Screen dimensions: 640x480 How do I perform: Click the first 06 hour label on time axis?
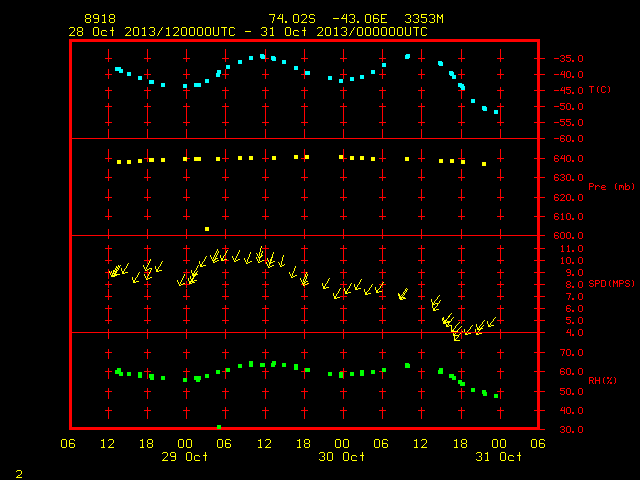click(68, 444)
